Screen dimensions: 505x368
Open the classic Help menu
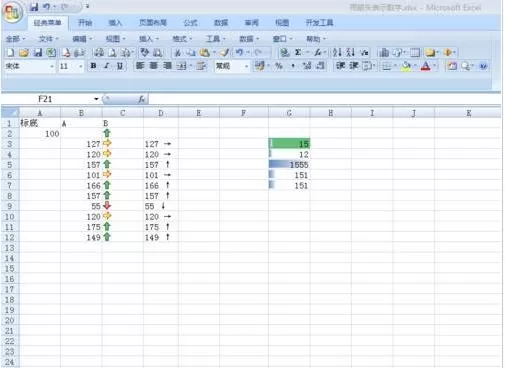pos(316,39)
